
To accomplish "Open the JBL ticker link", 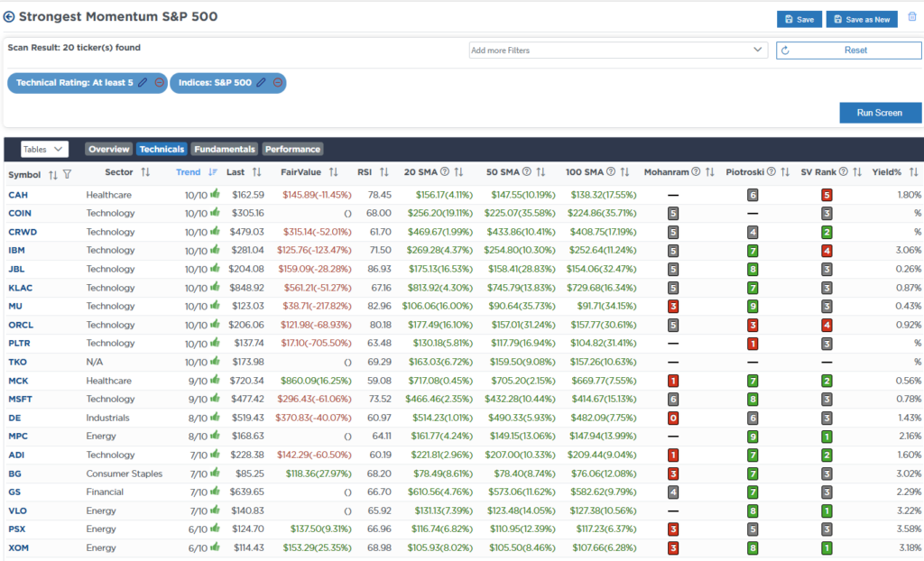I will pyautogui.click(x=16, y=269).
